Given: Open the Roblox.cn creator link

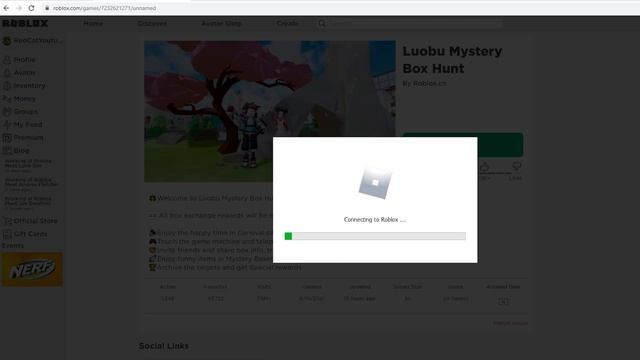Looking at the screenshot, I should tap(430, 83).
